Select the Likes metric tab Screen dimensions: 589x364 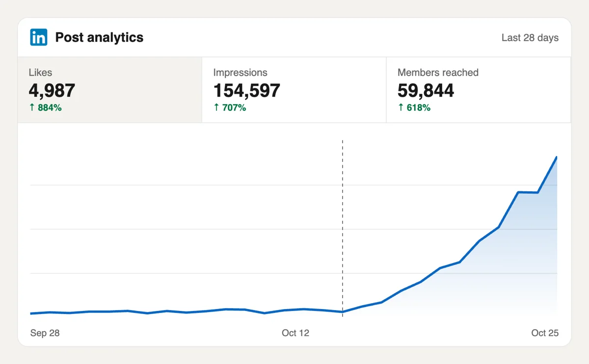[x=110, y=90]
